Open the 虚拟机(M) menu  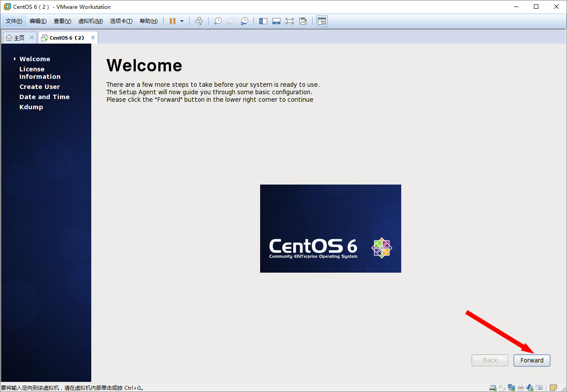point(90,21)
